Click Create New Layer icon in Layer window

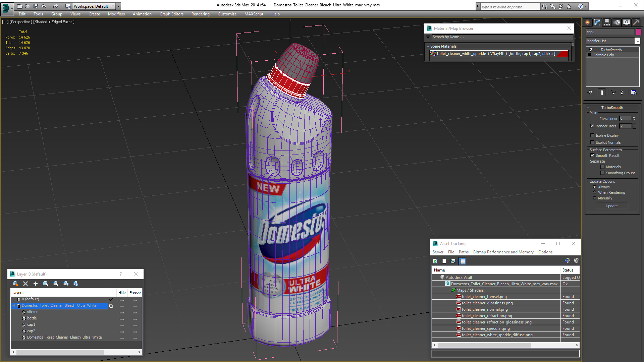click(15, 284)
